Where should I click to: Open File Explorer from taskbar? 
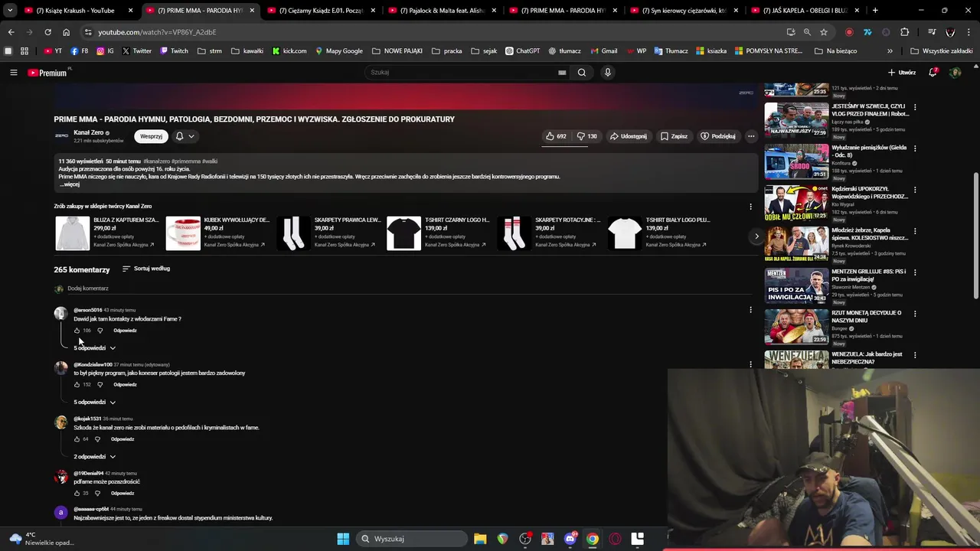(480, 539)
